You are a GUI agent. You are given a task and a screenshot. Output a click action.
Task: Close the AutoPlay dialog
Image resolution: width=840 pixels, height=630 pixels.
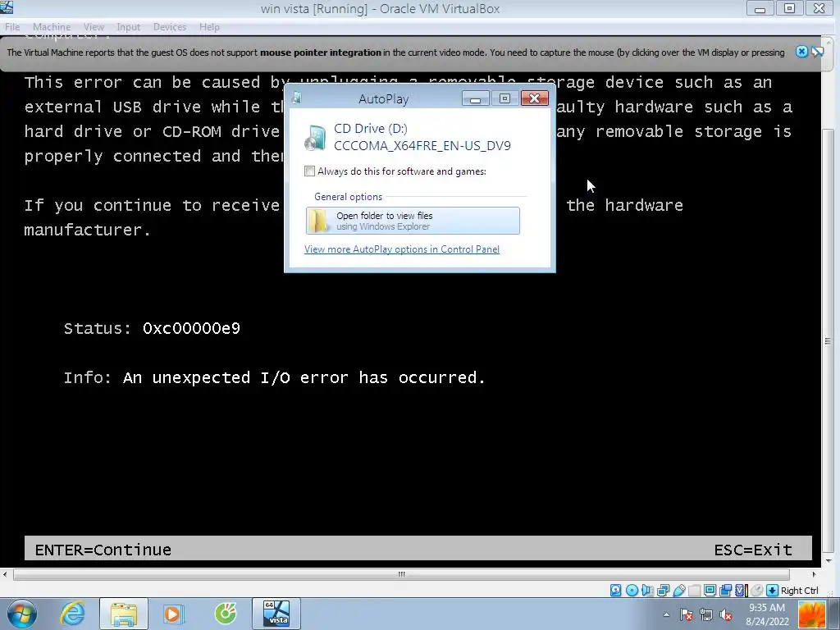[534, 98]
